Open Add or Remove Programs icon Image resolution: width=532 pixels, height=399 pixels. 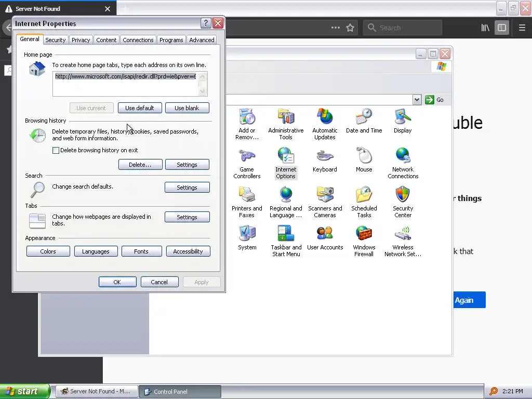[x=247, y=124]
